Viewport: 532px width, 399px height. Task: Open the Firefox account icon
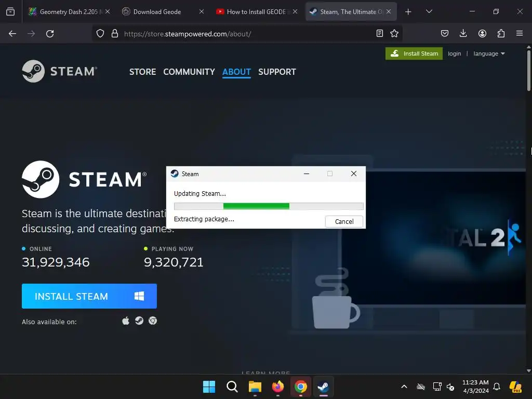[482, 33]
